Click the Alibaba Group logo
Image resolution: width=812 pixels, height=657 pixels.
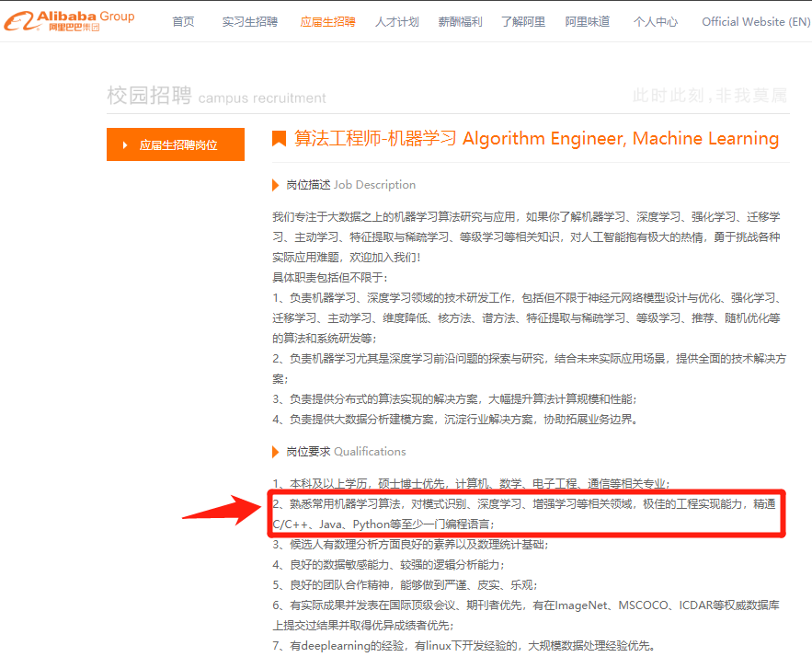click(69, 21)
